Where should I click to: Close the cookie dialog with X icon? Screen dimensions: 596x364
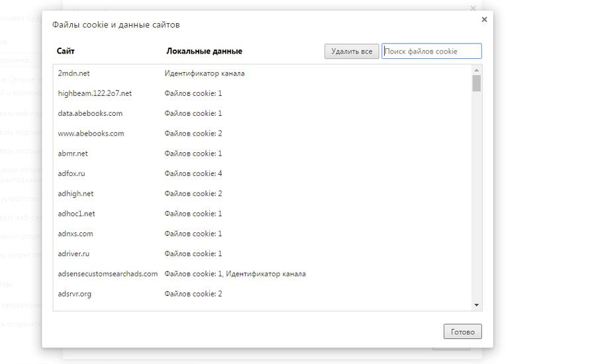484,20
